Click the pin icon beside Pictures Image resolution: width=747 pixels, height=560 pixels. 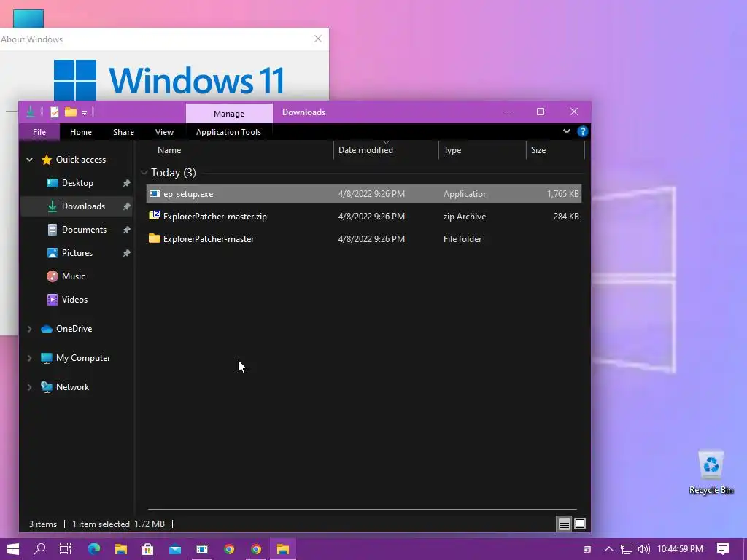pyautogui.click(x=126, y=253)
